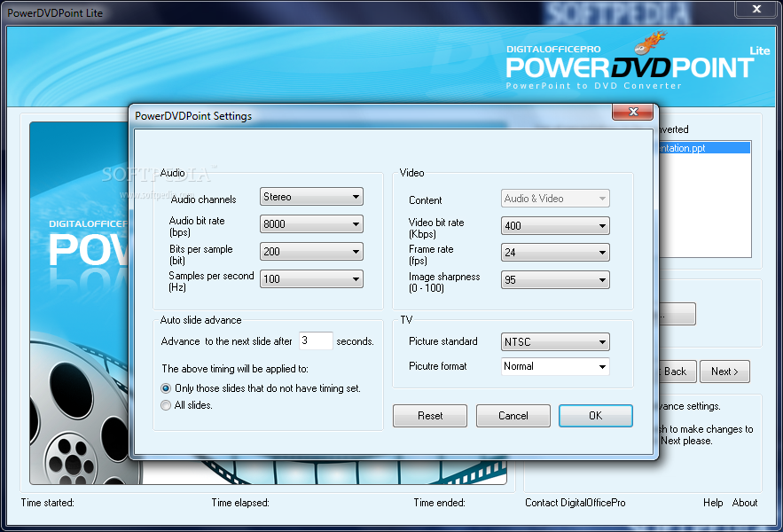Open the Audio bit rate dropdown

[x=311, y=223]
